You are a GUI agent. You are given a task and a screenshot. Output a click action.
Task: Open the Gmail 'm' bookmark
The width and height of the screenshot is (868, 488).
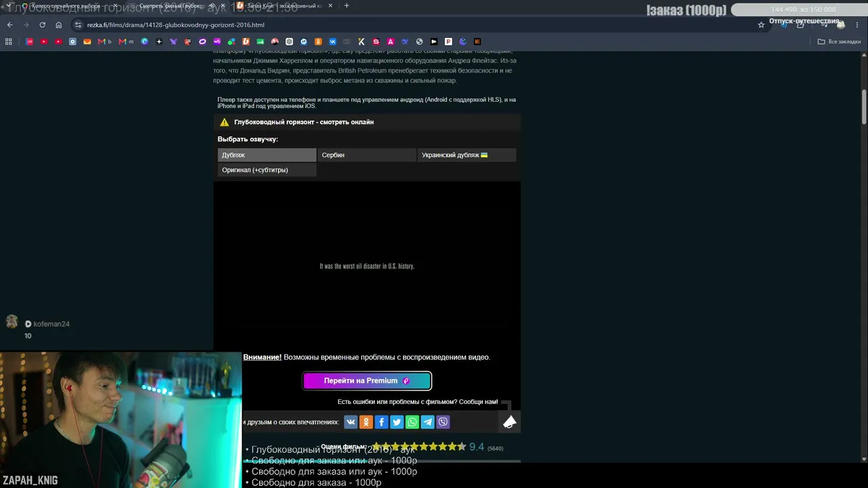126,41
